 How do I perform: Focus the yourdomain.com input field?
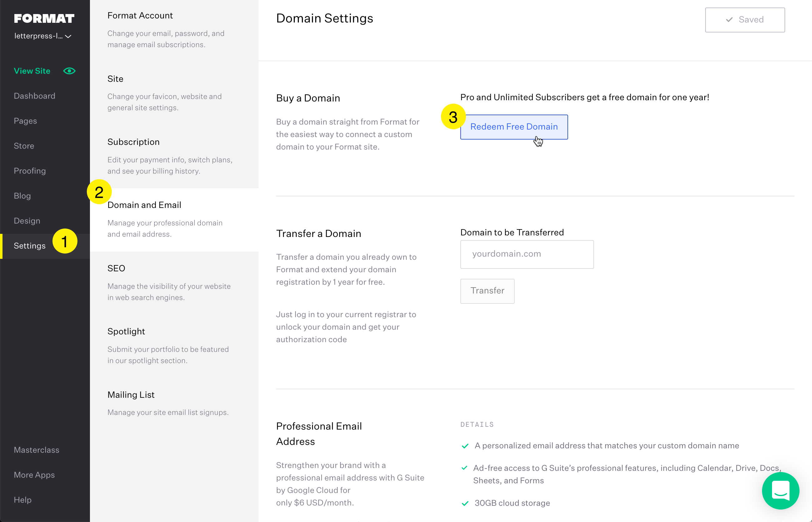coord(527,254)
